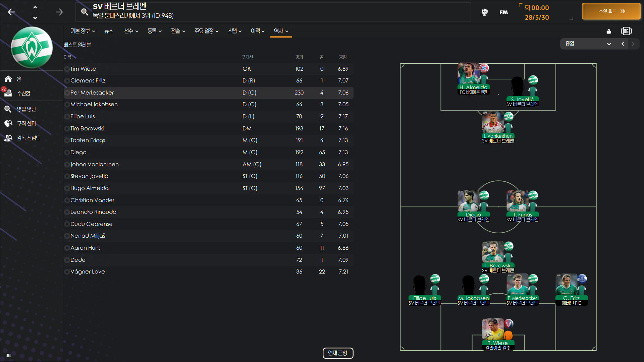This screenshot has height=362, width=644.
Task: Open the FM menu icon
Action: point(503,12)
